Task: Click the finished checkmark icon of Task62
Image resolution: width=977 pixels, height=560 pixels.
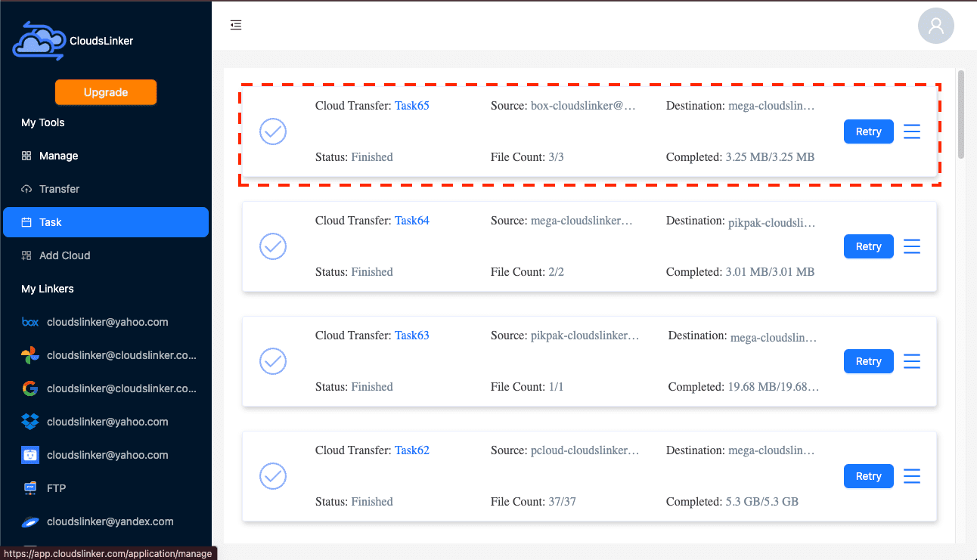Action: click(x=273, y=476)
